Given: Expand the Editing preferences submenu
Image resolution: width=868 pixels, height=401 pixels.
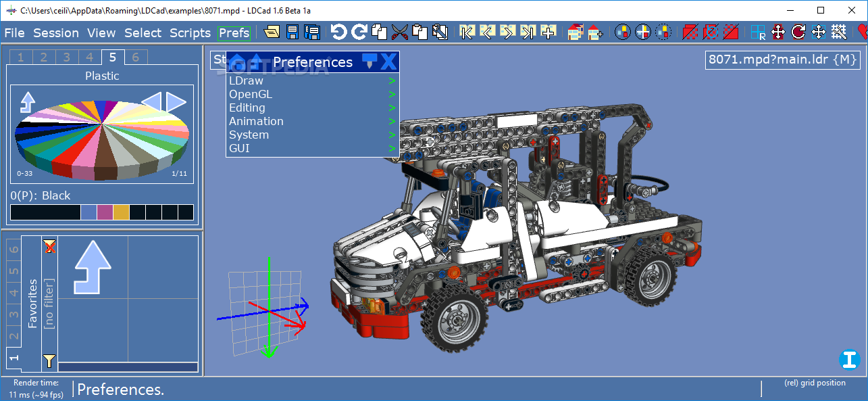Looking at the screenshot, I should [313, 108].
